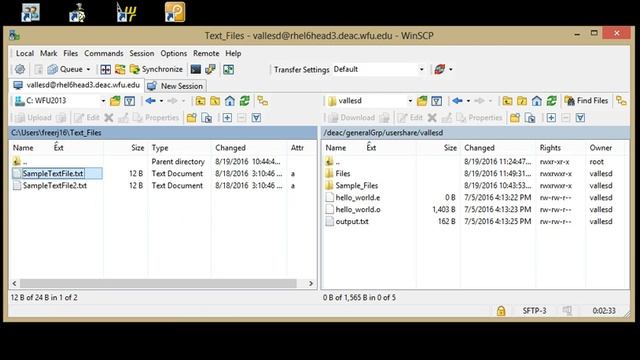Go to remote home directory icon
Image resolution: width=640 pixels, height=360 pixels.
pyautogui.click(x=537, y=101)
